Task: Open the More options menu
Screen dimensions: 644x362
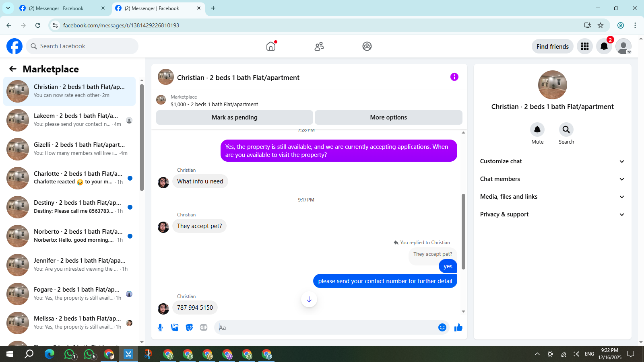Action: coord(388,117)
